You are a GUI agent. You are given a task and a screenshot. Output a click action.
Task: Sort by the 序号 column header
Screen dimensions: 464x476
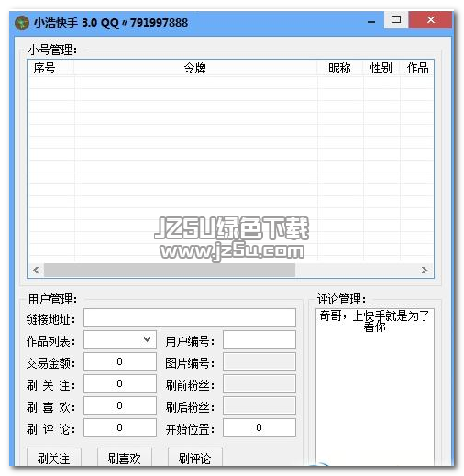(50, 68)
